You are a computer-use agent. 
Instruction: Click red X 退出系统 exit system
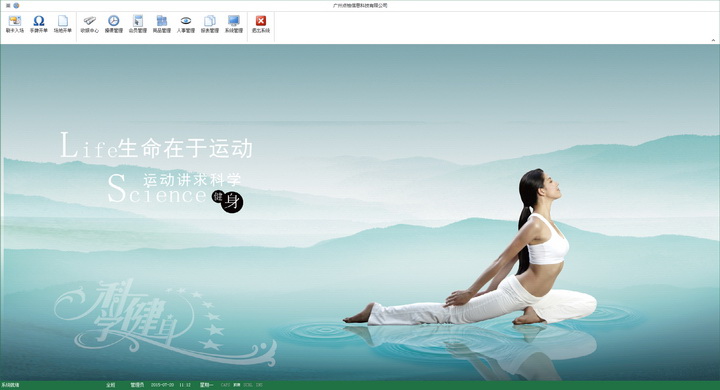tap(261, 24)
